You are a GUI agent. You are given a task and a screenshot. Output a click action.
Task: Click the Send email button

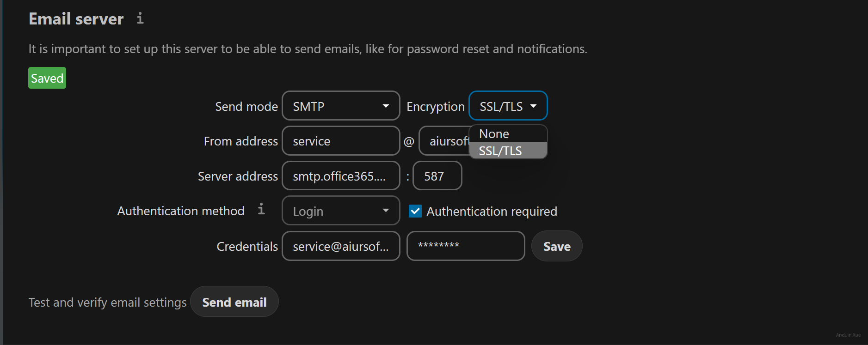click(x=234, y=302)
